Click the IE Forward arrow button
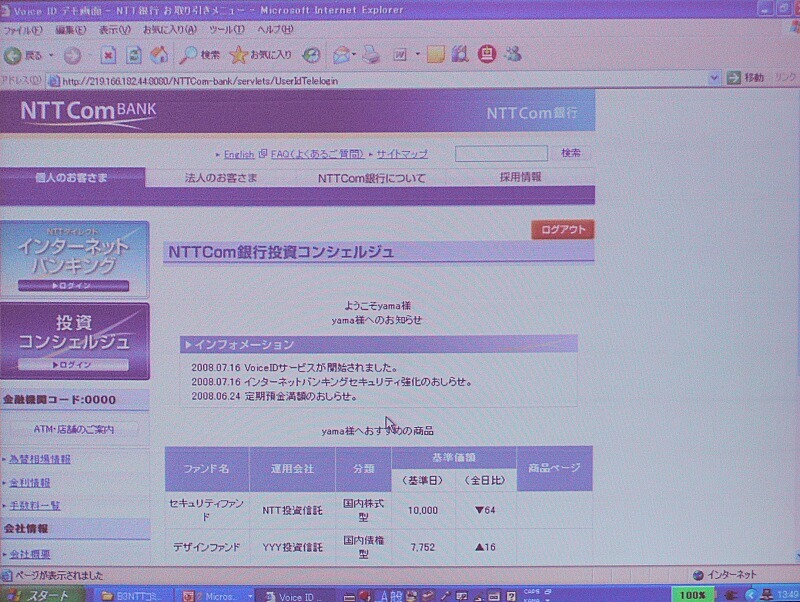 pos(72,55)
